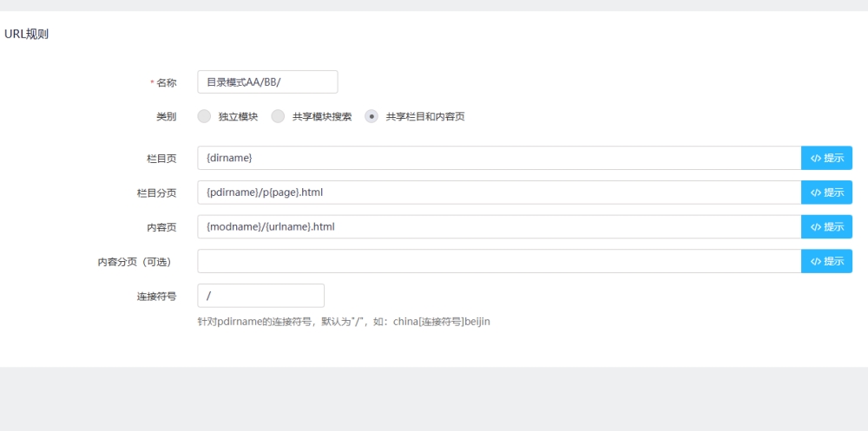This screenshot has height=431, width=868.
Task: Click the empty 内容分页 optional input
Action: 498,262
